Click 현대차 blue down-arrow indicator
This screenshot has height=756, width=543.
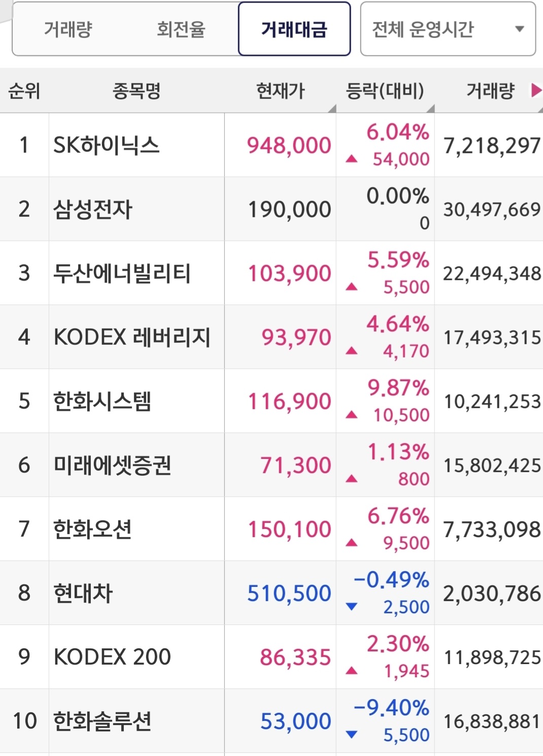coord(351,606)
